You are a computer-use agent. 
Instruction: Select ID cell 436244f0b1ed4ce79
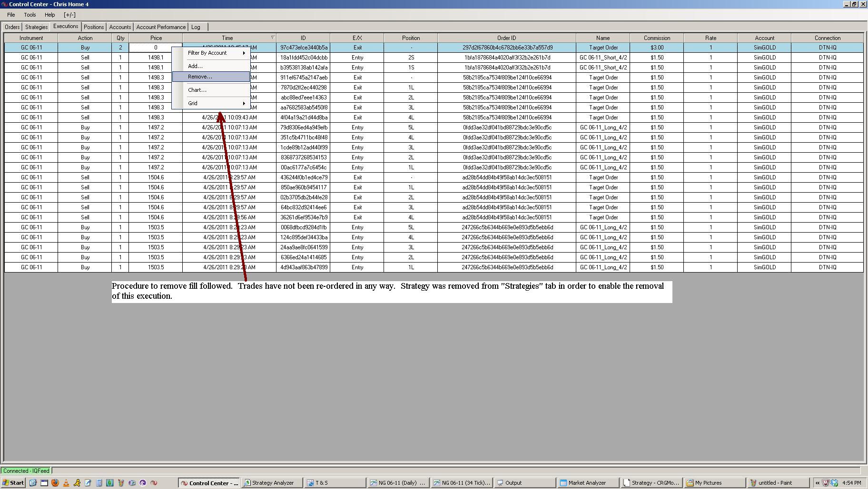[303, 177]
